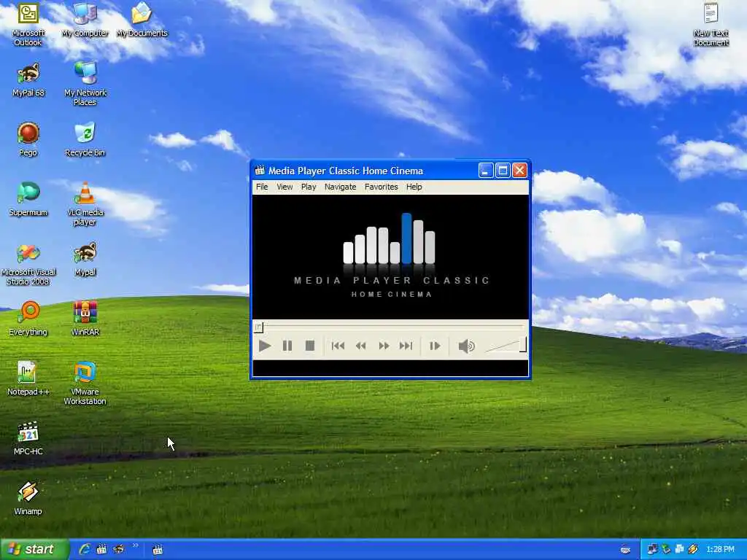
Task: Maximize the Media Player Classic window
Action: (x=503, y=171)
